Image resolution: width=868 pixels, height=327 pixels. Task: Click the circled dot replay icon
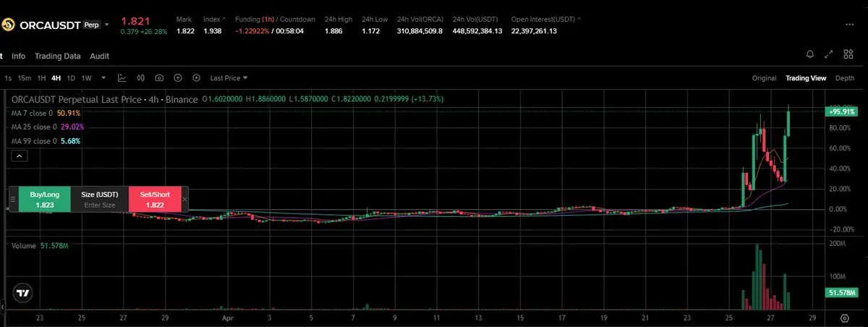(195, 78)
